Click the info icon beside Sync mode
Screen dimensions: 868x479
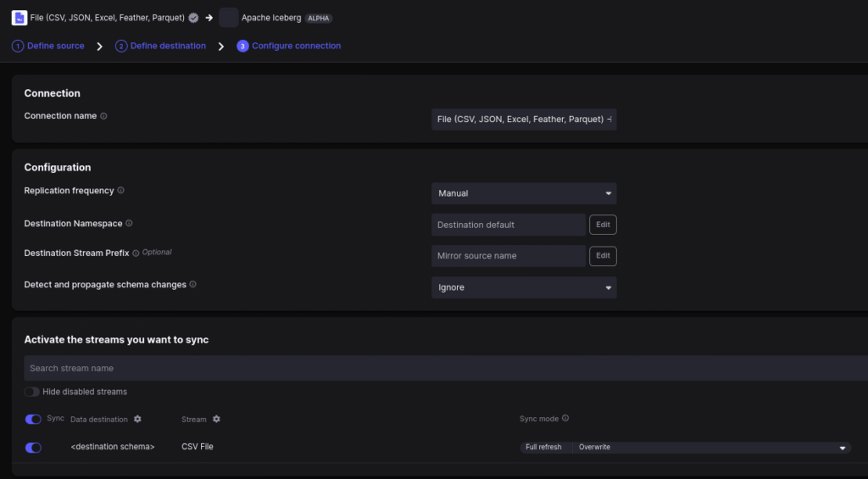pos(565,418)
